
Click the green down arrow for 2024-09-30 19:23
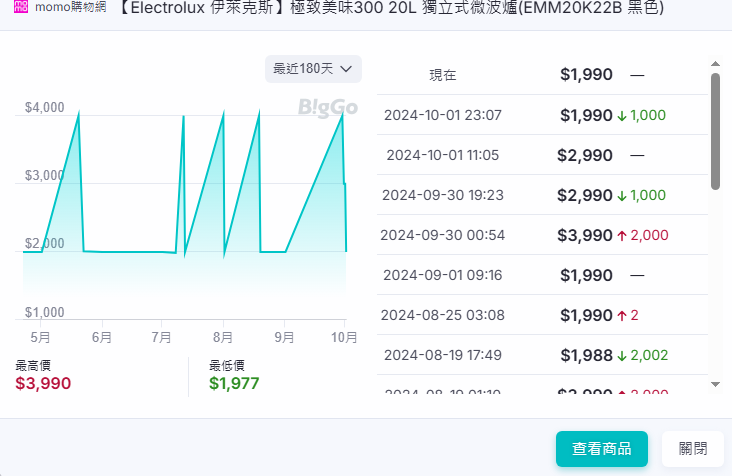622,196
